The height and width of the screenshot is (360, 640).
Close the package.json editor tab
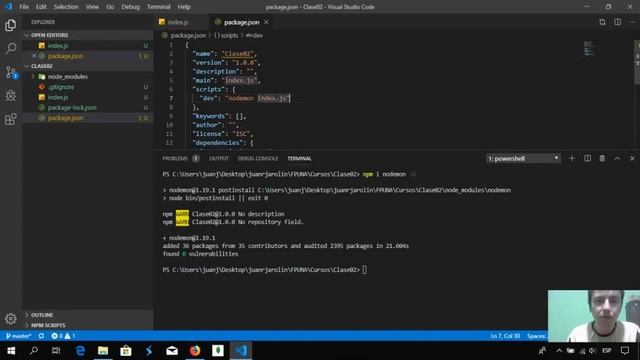(266, 22)
